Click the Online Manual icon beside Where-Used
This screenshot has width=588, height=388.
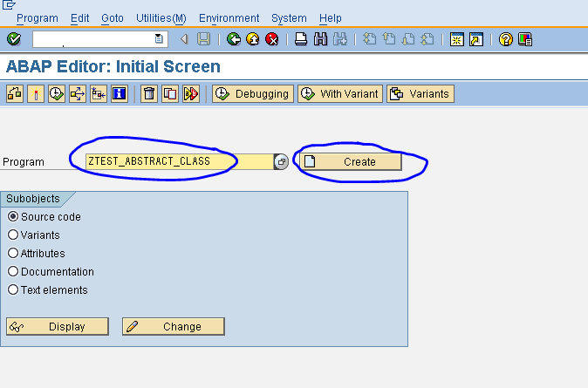click(x=99, y=93)
